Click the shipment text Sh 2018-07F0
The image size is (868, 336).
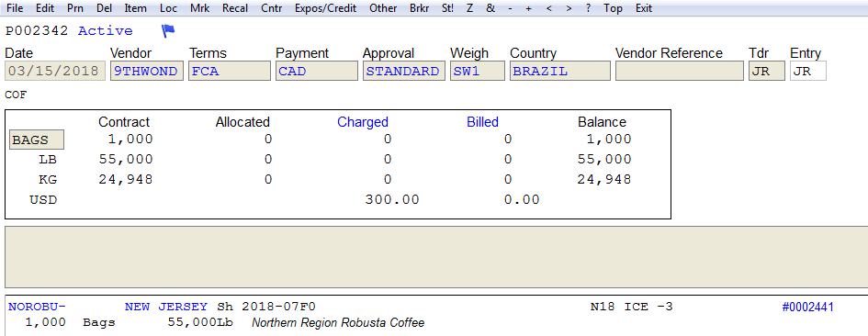[x=266, y=307]
